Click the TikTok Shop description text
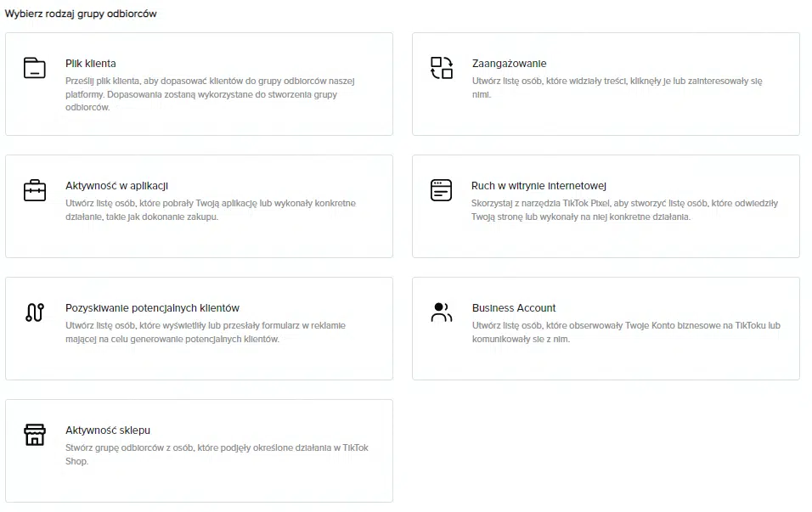This screenshot has height=512, width=812. click(217, 454)
